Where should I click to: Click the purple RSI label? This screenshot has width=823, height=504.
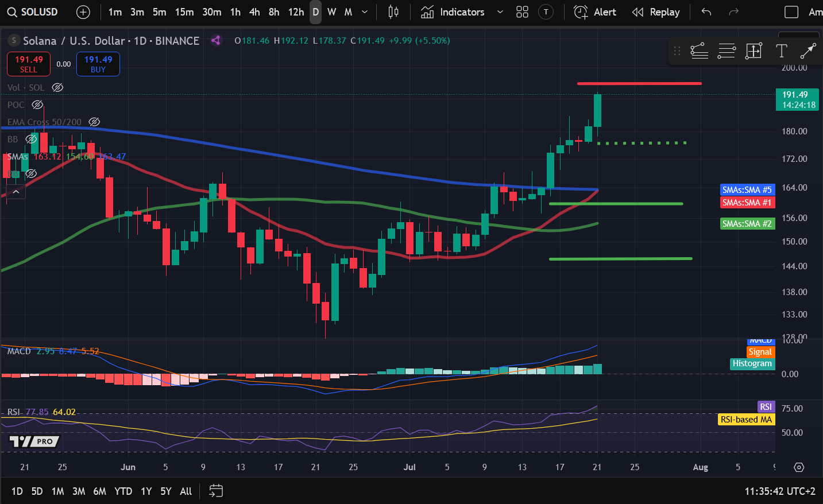[766, 406]
